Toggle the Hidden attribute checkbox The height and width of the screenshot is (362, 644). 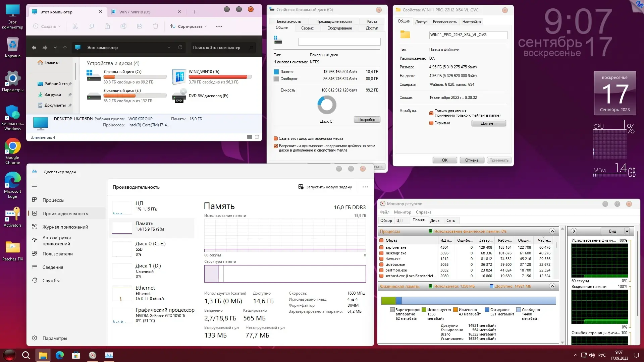point(431,123)
